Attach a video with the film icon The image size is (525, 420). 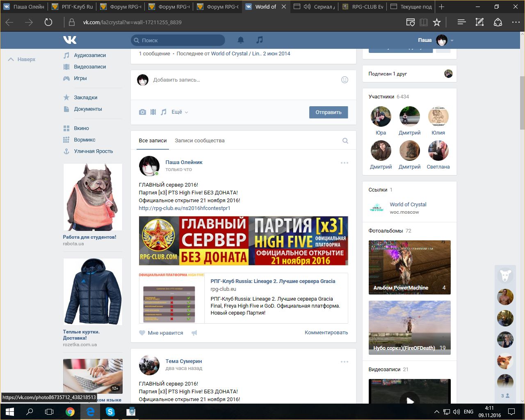click(153, 112)
